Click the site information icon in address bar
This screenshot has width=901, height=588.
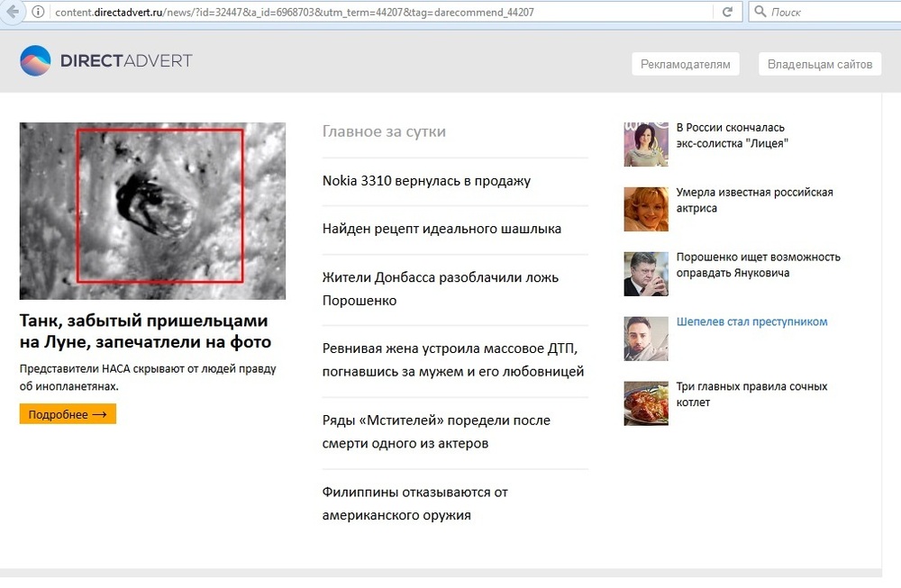click(39, 12)
